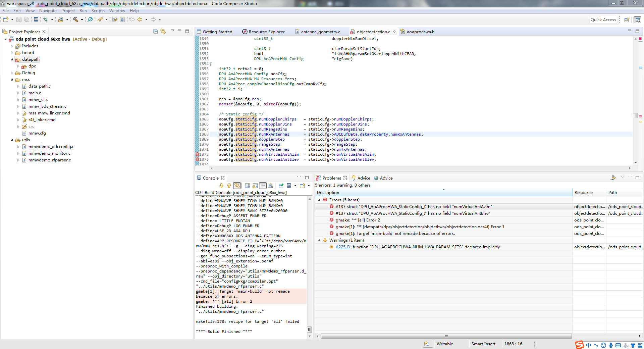Screen dimensions: 644x349
Task: Open mmw_cli.c from Project Explorer
Action: point(38,100)
